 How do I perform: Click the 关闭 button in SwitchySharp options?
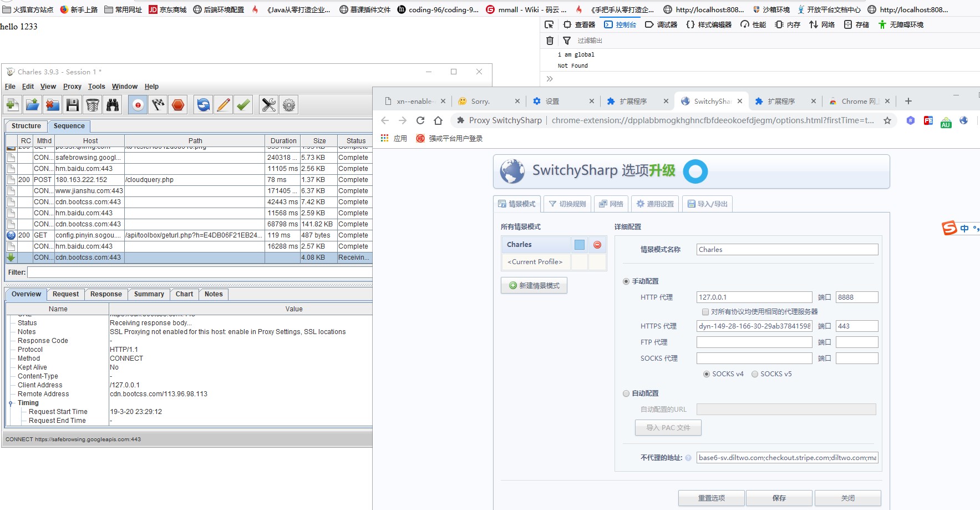point(848,498)
